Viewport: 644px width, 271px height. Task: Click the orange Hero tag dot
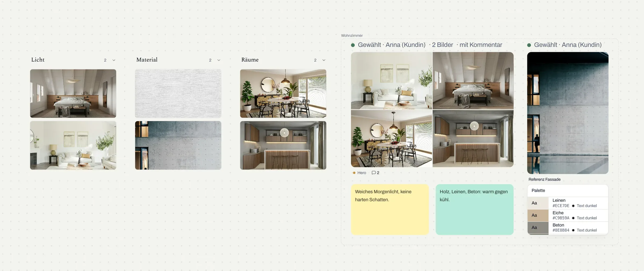pos(354,173)
